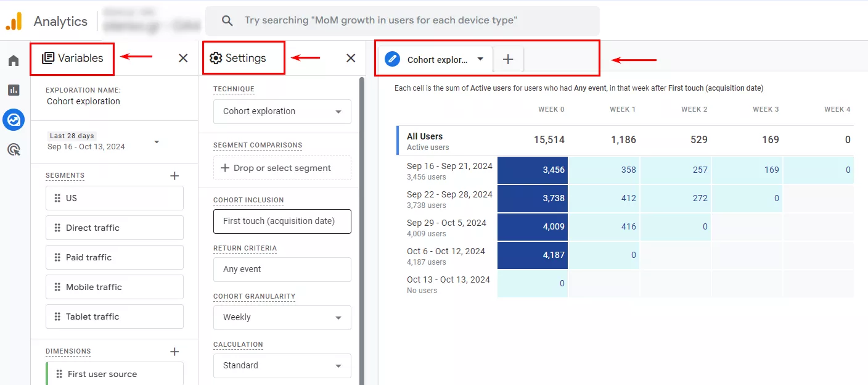Click the 3,456 cell in Week 0

[533, 170]
